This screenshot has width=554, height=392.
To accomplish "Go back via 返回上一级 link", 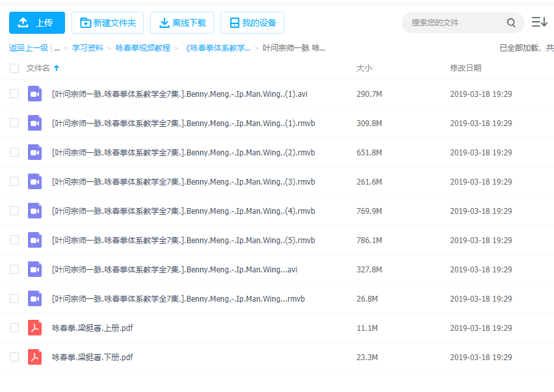I will pyautogui.click(x=29, y=48).
